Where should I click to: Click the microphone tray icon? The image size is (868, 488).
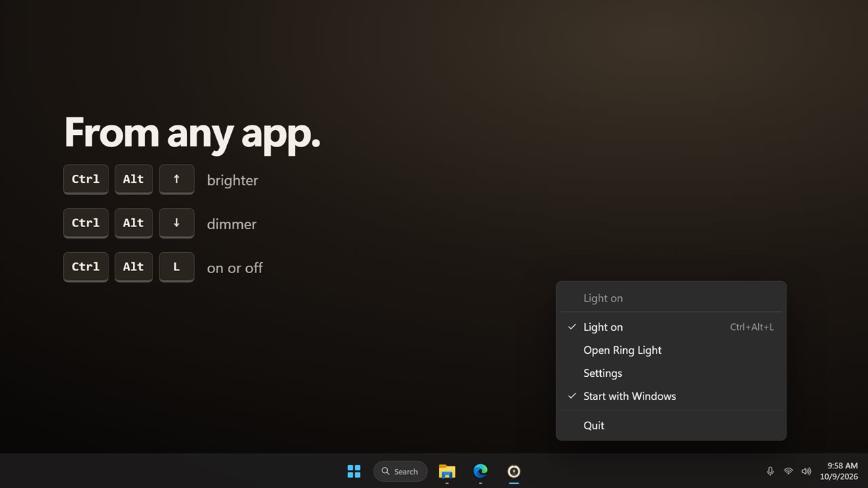tap(770, 471)
